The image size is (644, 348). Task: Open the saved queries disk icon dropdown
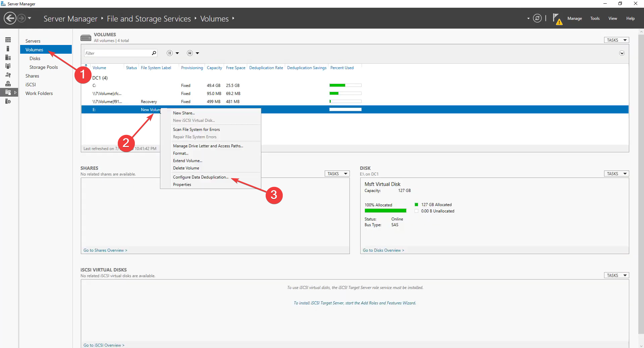(x=190, y=53)
